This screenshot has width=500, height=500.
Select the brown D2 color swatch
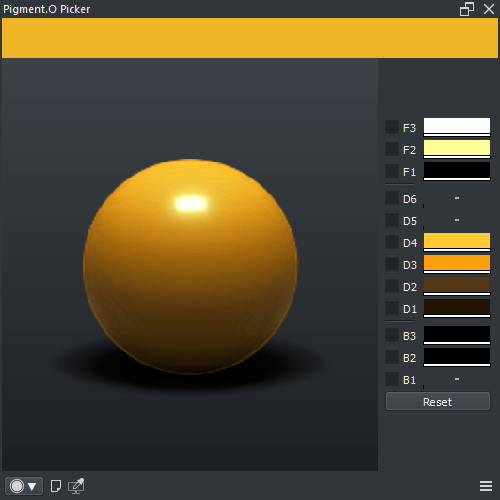tap(457, 286)
